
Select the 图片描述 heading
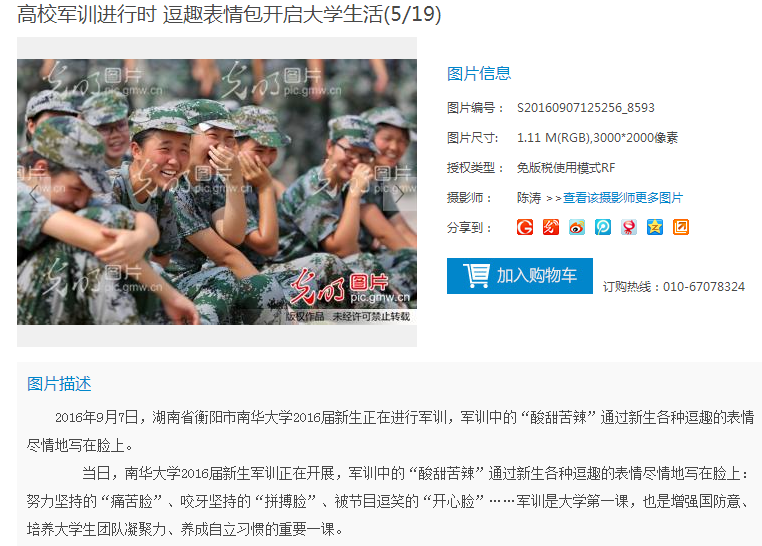point(59,384)
